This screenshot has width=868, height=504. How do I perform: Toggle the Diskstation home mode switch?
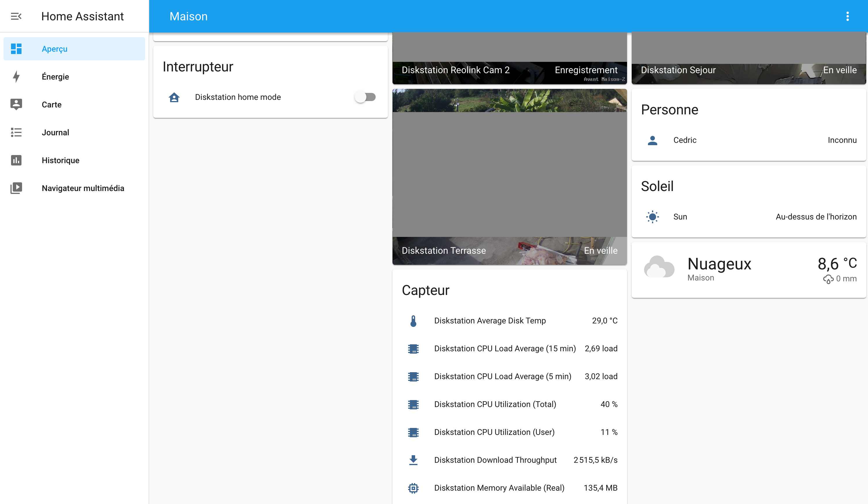pos(365,97)
